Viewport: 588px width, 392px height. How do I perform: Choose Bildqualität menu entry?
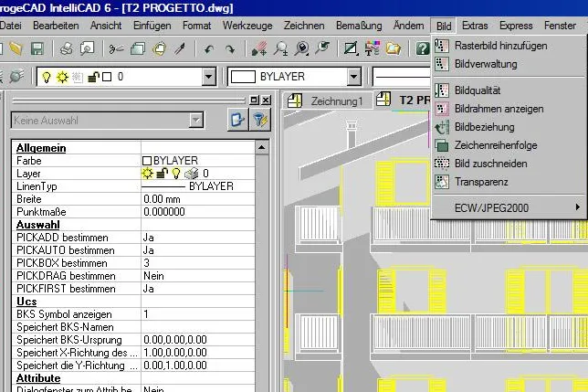point(509,90)
